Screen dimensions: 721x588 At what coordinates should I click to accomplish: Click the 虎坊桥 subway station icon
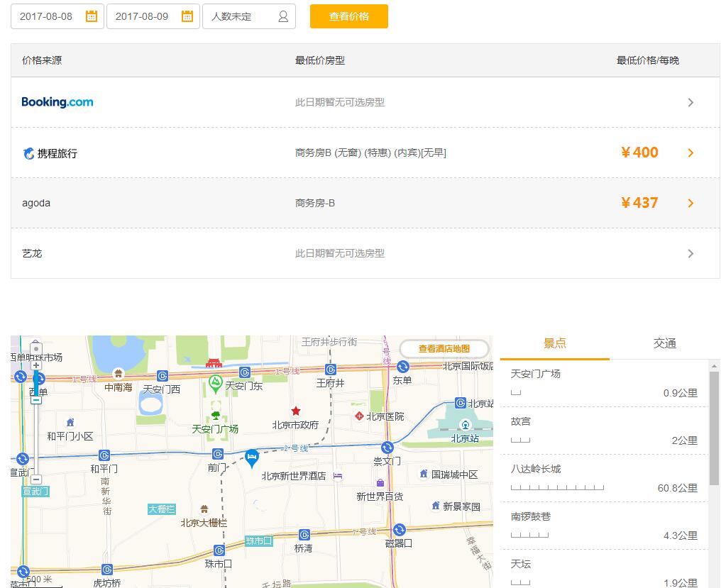(106, 569)
